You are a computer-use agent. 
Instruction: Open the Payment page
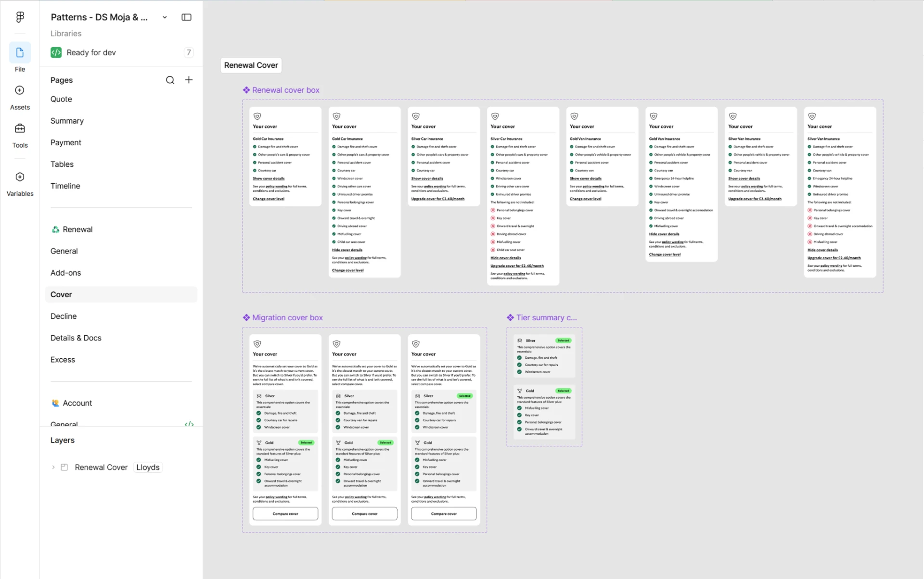[x=66, y=142]
